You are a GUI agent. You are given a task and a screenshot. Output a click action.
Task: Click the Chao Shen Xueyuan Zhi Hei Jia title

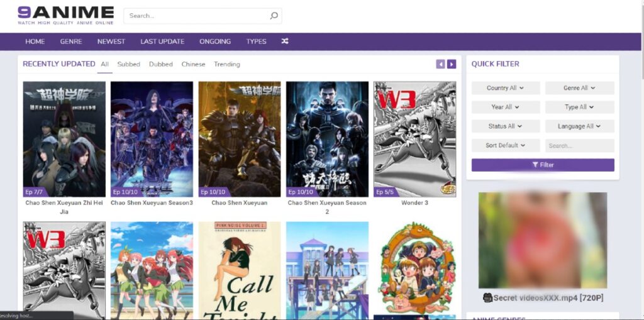(64, 207)
